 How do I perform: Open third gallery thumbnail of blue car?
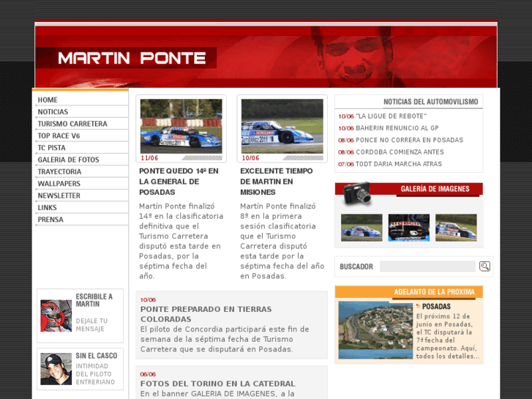[x=456, y=228]
